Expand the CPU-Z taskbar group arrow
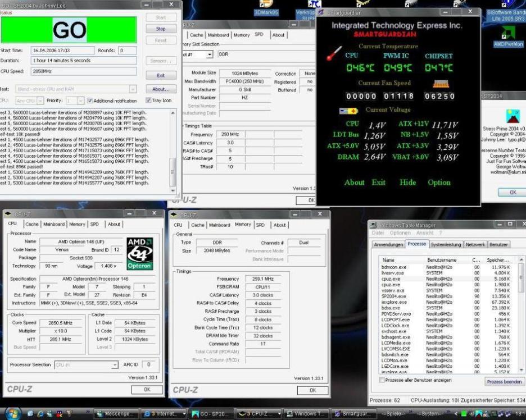The width and height of the screenshot is (526, 420). 279,414
